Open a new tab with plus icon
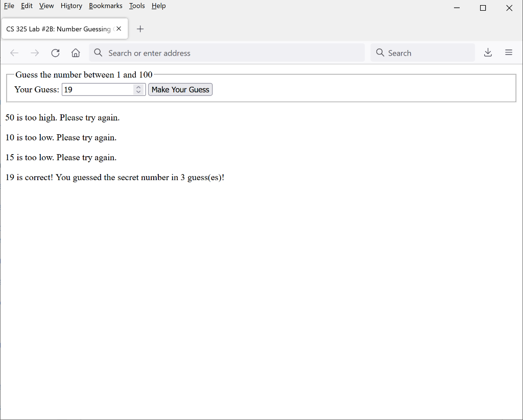 (x=140, y=29)
